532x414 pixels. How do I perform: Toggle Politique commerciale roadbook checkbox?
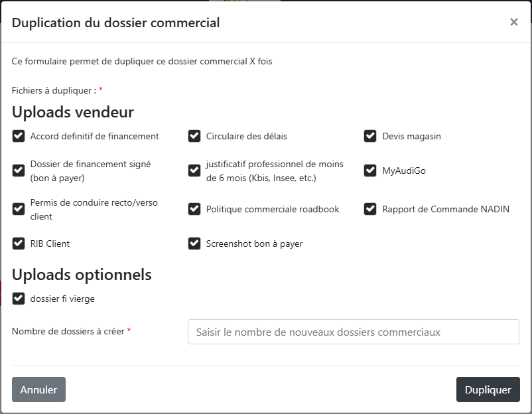(194, 209)
